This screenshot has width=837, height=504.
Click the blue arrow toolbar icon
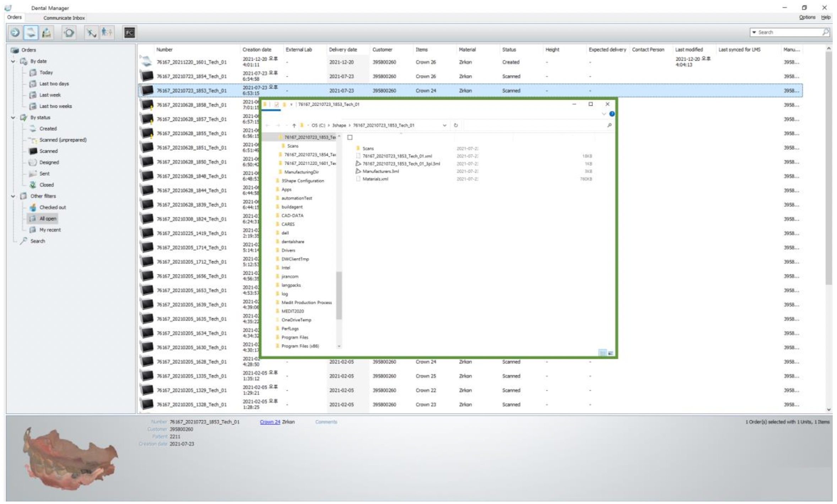tap(15, 33)
